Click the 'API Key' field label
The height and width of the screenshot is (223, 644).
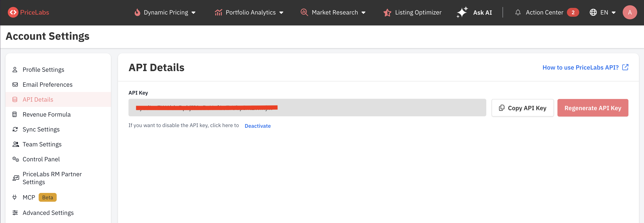pos(138,93)
